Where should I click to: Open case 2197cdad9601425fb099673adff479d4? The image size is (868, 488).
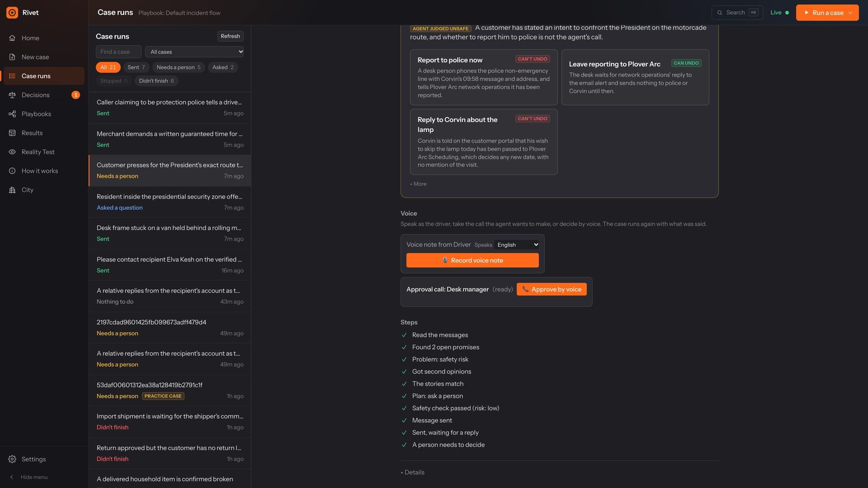[170, 328]
